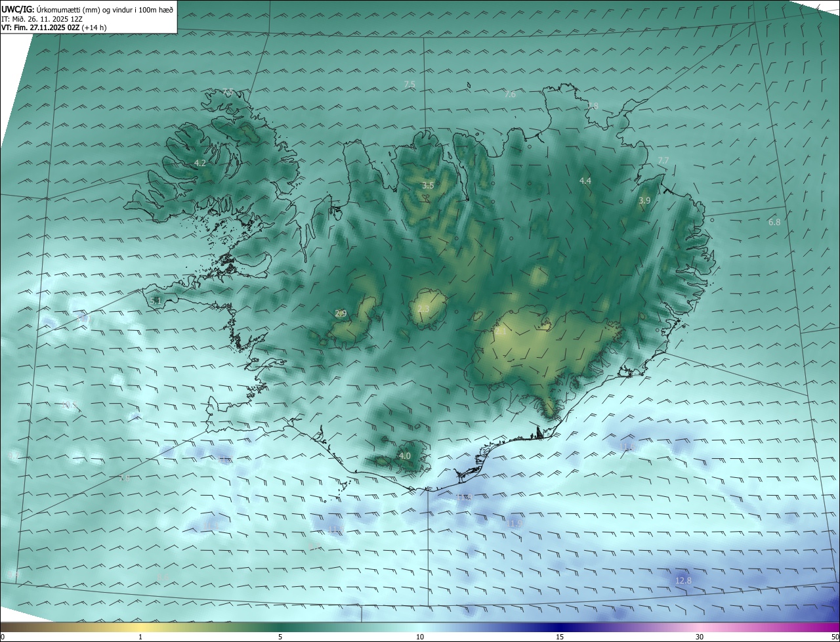Image resolution: width=840 pixels, height=642 pixels.
Task: Click the 'IT: Mið. 26. 11. 2025 12Z' line
Action: [41, 18]
